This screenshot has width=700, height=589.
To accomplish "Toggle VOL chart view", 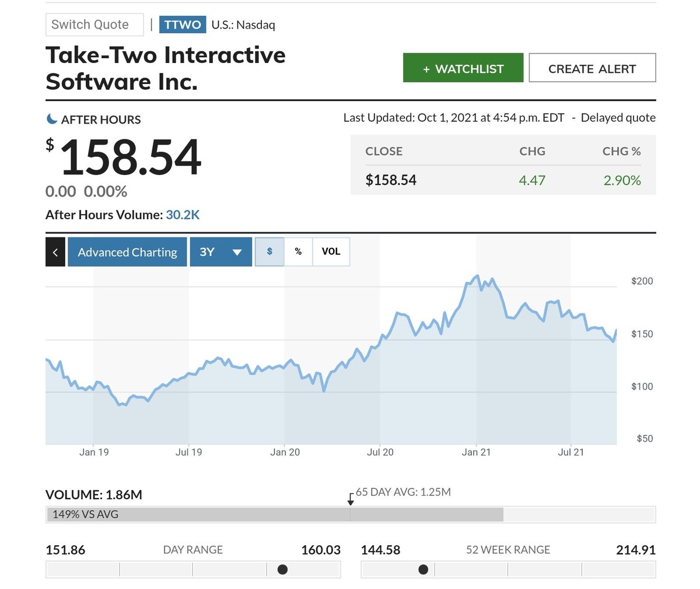I will (x=331, y=251).
